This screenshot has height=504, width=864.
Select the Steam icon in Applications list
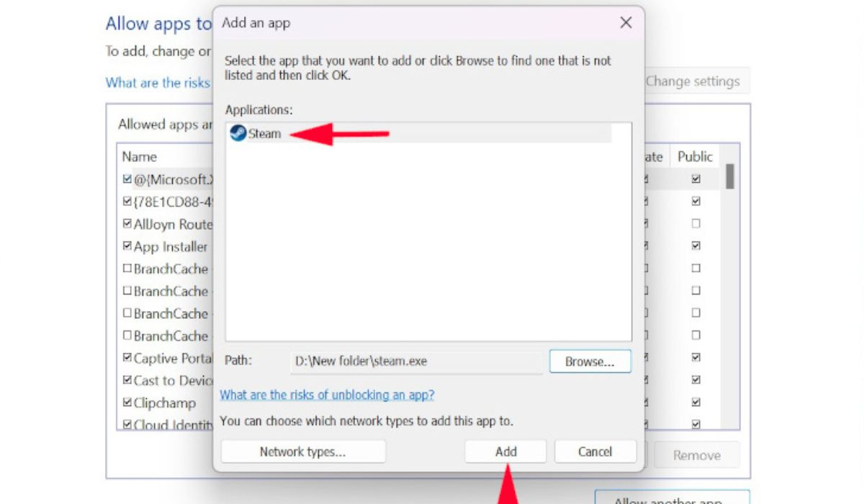238,133
